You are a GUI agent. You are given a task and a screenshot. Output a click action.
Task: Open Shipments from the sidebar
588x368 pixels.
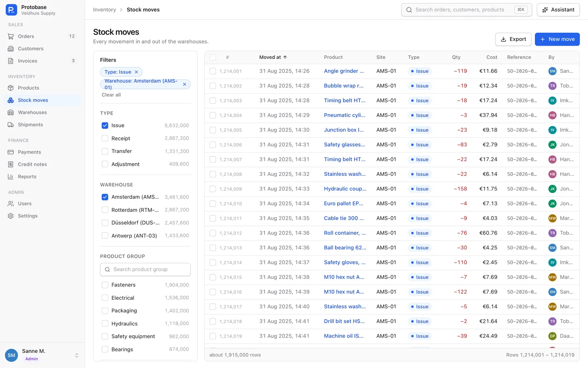42,125
